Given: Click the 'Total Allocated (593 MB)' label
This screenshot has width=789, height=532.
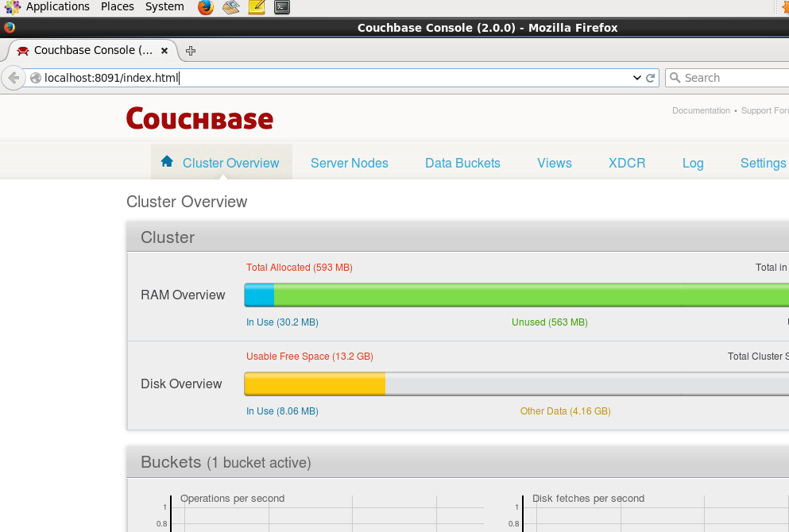Looking at the screenshot, I should [300, 268].
